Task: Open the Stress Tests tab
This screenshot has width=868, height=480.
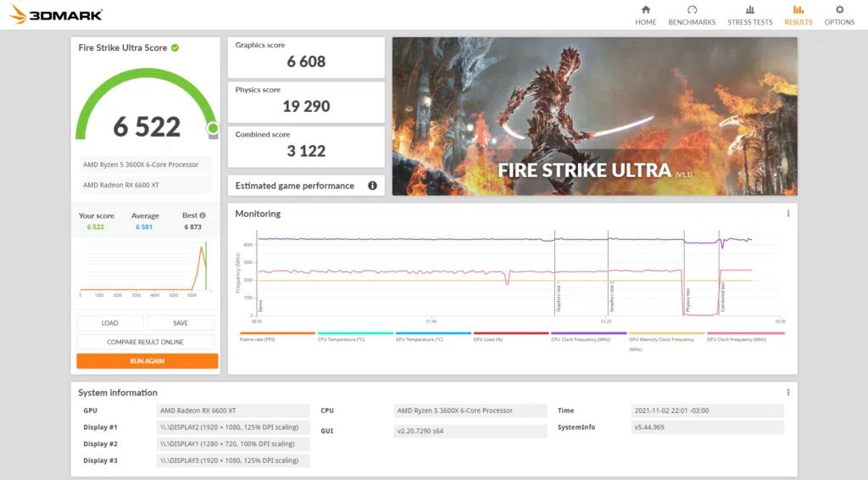Action: 749,15
